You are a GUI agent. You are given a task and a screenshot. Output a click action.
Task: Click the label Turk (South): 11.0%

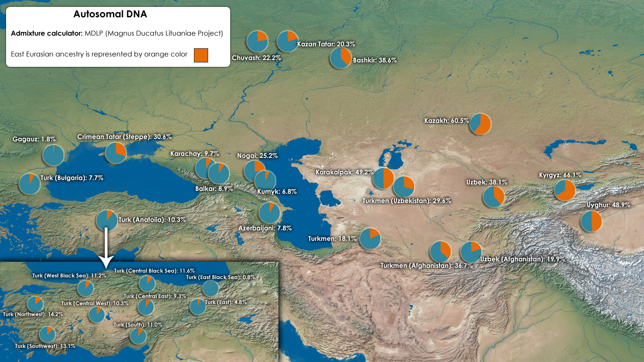click(138, 325)
